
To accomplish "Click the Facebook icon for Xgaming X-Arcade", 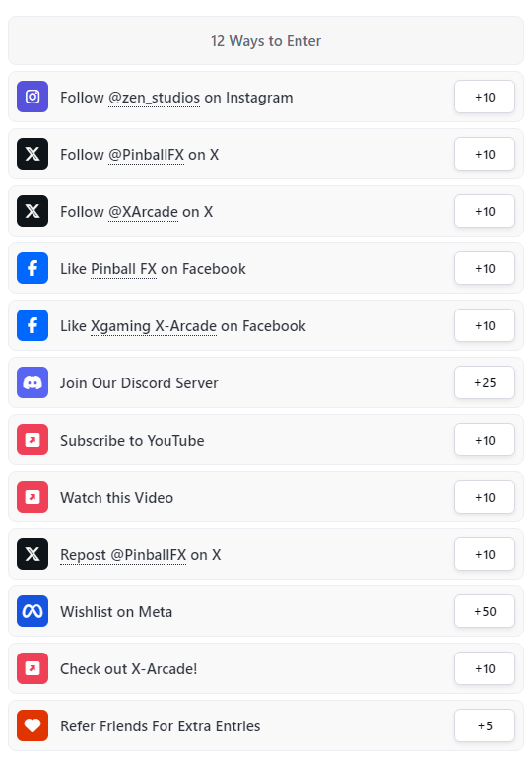I will coord(33,325).
